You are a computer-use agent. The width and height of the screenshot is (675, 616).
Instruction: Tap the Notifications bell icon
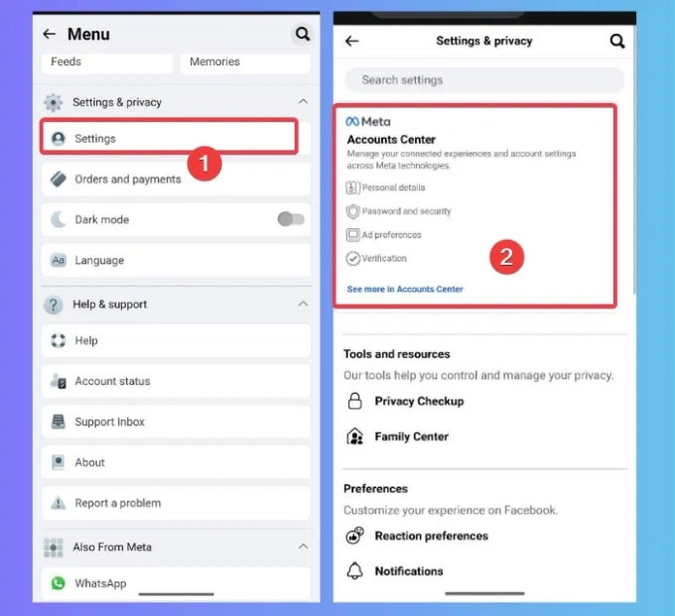coord(354,570)
